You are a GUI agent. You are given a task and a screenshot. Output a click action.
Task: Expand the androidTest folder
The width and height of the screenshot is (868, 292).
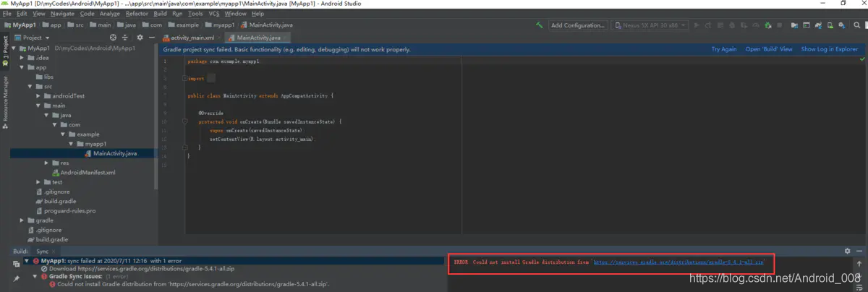38,95
